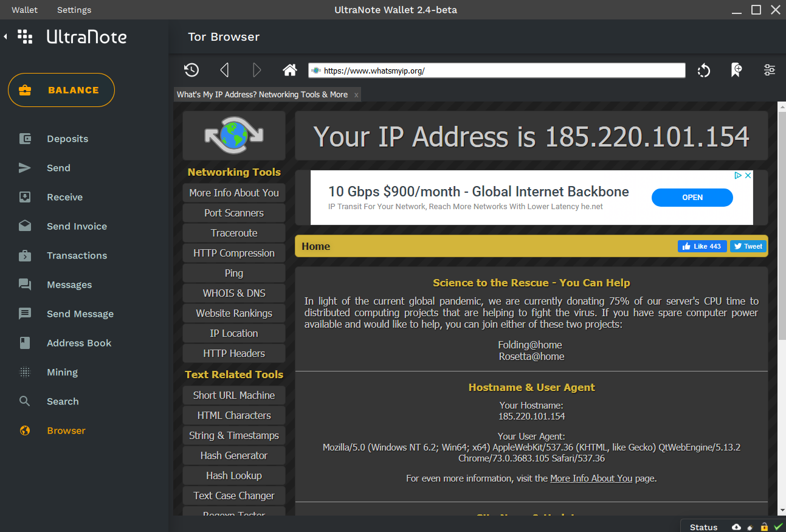This screenshot has width=786, height=532.
Task: Click the URL address bar
Action: [497, 71]
